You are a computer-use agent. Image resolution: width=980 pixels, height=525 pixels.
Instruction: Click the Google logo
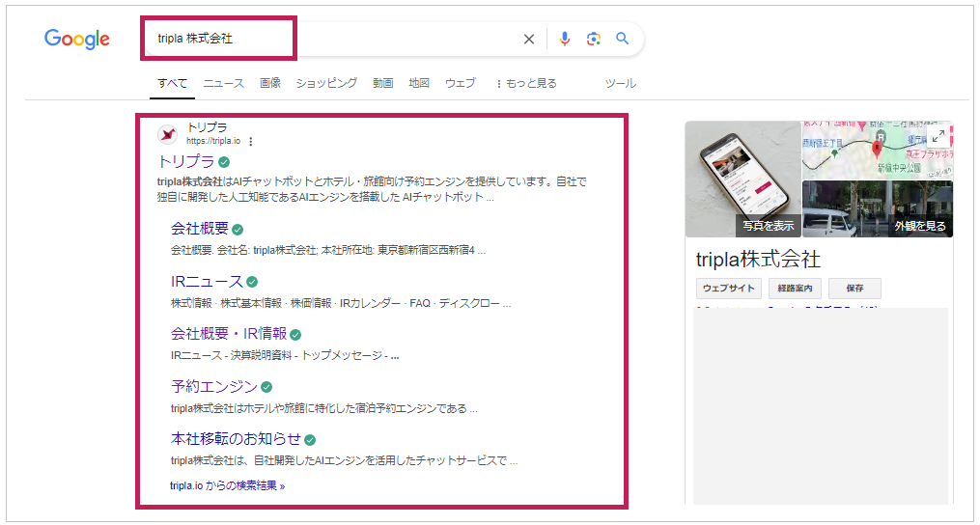click(x=77, y=39)
